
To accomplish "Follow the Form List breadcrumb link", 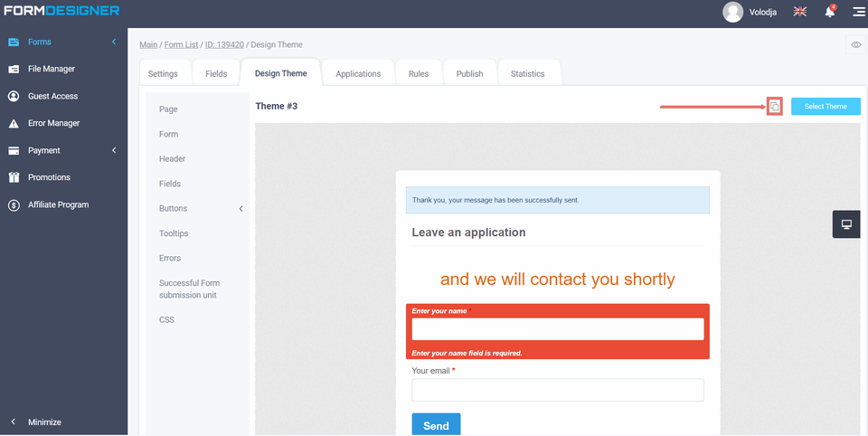I will tap(181, 45).
